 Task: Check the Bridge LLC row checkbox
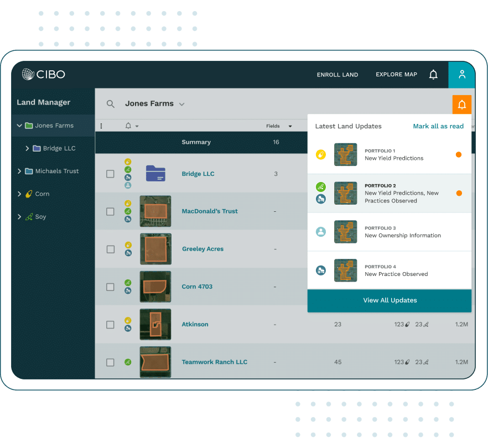pyautogui.click(x=110, y=174)
